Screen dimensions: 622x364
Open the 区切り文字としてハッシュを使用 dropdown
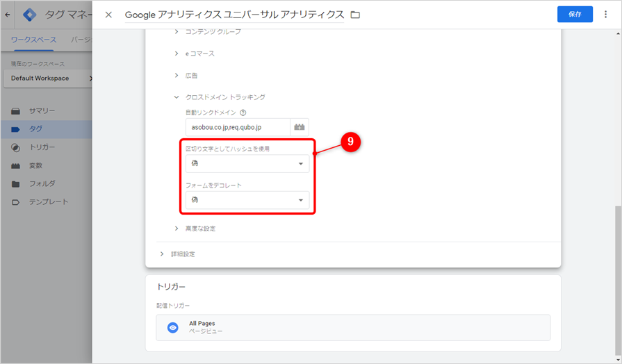click(x=247, y=163)
